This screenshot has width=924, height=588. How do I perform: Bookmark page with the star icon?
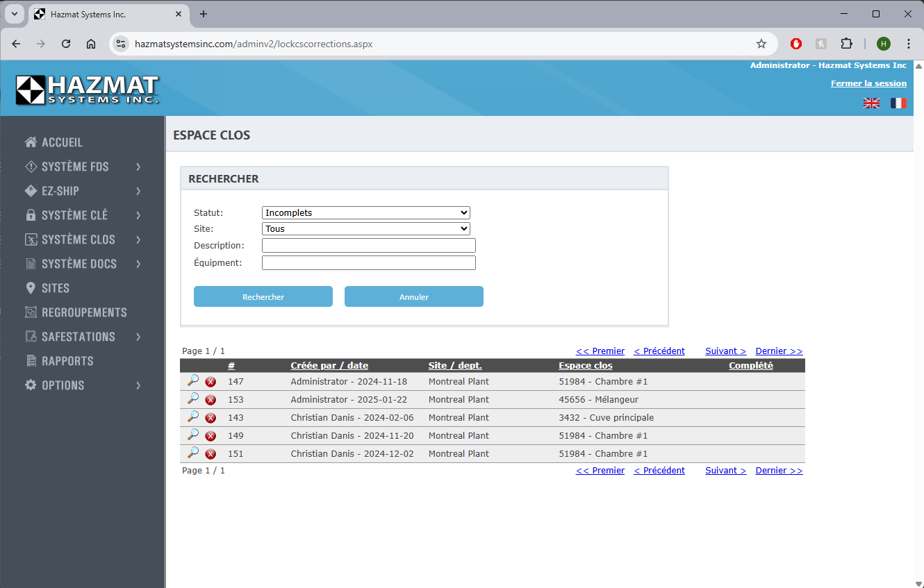tap(761, 44)
